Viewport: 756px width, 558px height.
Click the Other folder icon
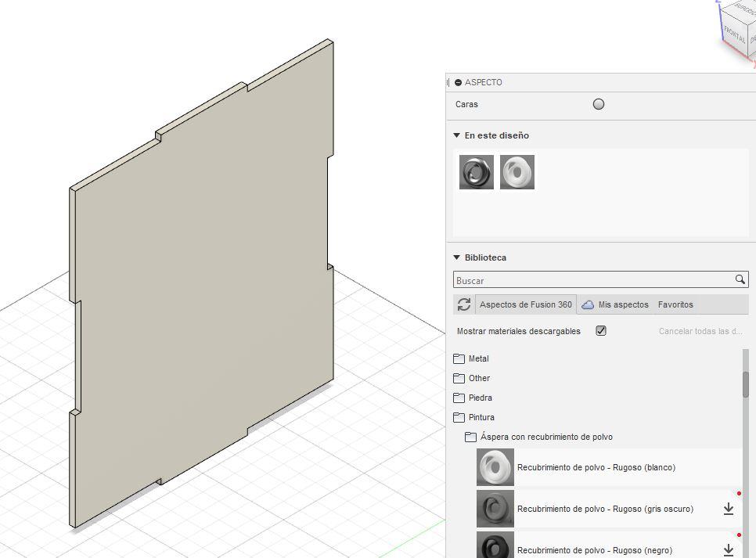point(459,378)
